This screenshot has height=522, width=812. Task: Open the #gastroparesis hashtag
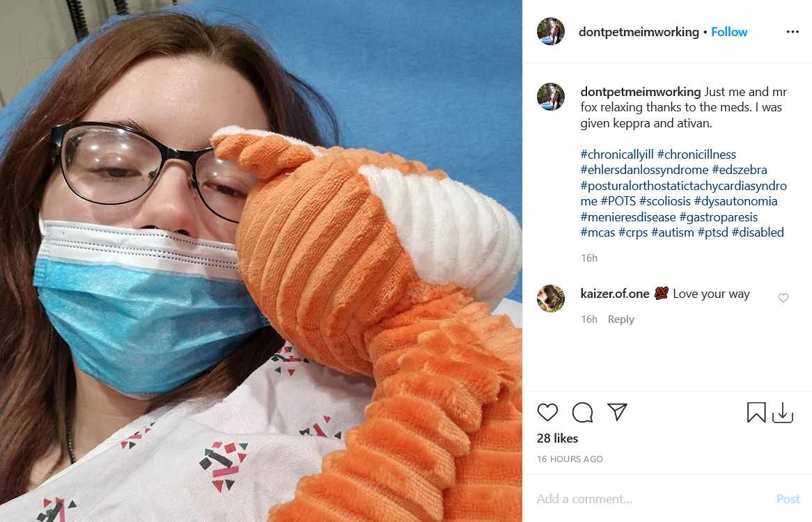click(x=718, y=216)
